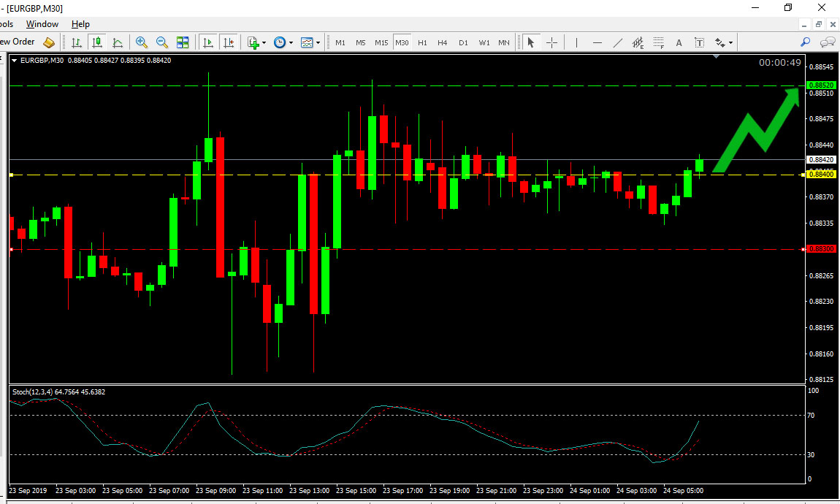Tile windows with the grid icon
Screen dimensions: 840x504
coord(183,42)
